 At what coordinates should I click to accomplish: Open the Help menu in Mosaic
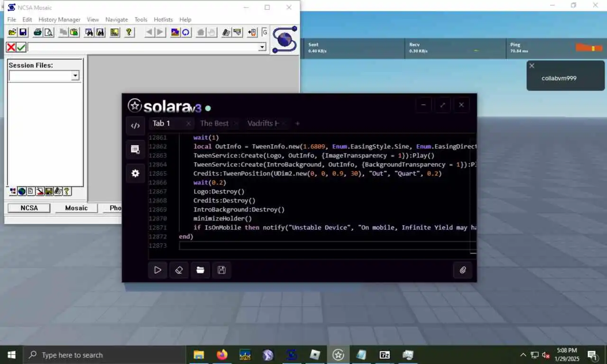pyautogui.click(x=185, y=19)
